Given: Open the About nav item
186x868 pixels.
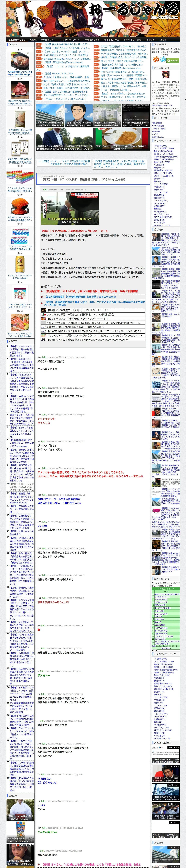Looking at the screenshot, I should tap(33, 39).
